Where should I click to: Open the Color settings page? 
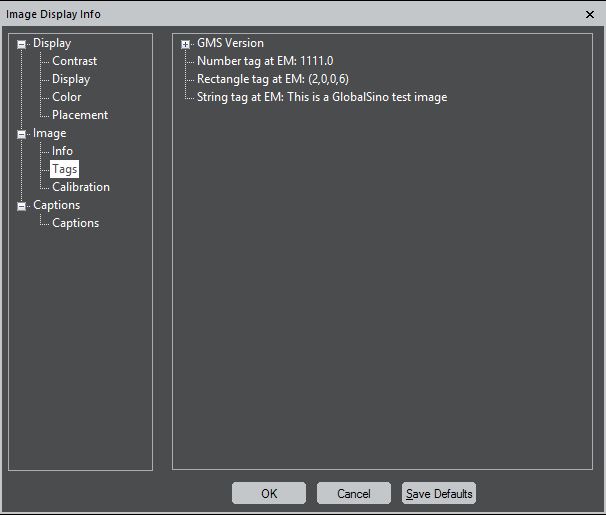pos(66,97)
